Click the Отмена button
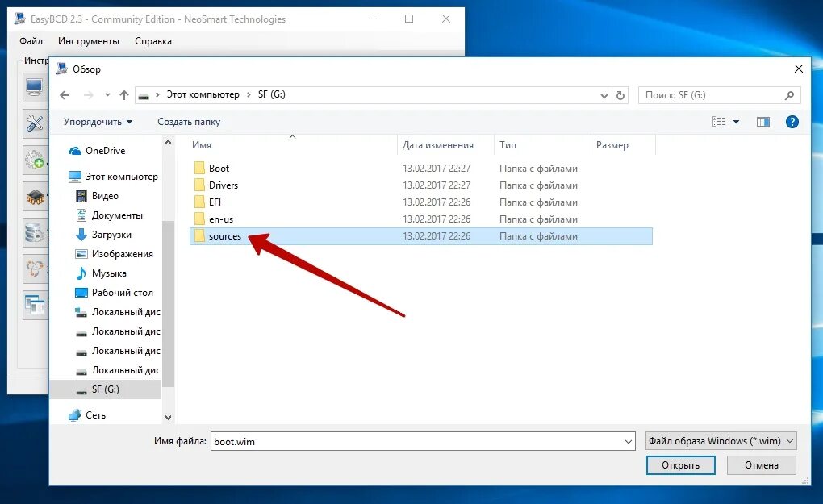This screenshot has width=823, height=504. [x=760, y=464]
